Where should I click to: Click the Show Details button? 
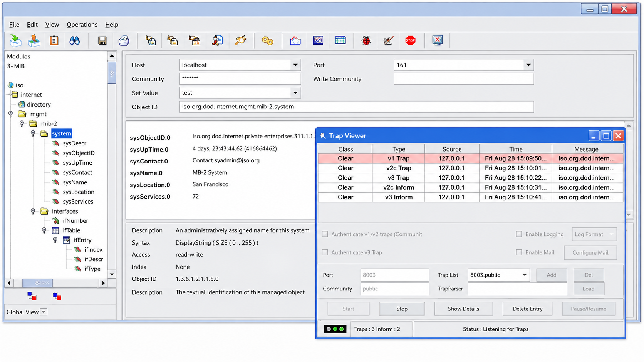coord(463,309)
